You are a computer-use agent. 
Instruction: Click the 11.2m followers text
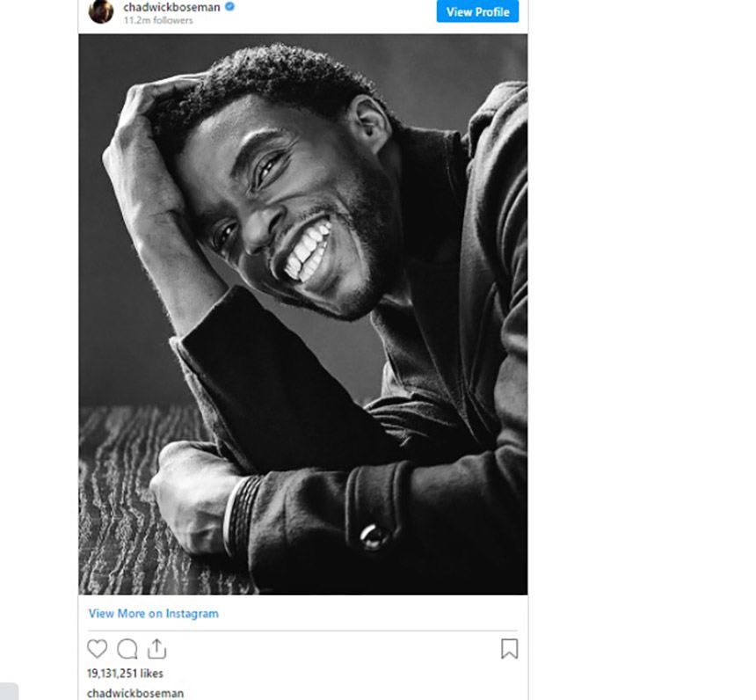click(x=158, y=20)
